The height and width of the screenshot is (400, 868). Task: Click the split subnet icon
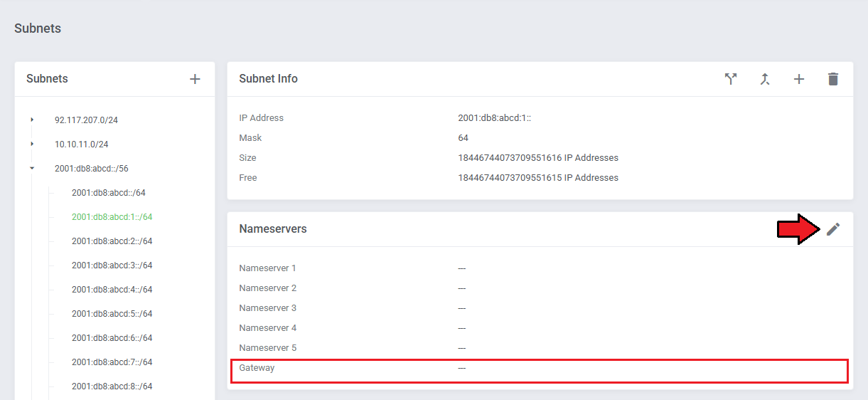click(731, 79)
